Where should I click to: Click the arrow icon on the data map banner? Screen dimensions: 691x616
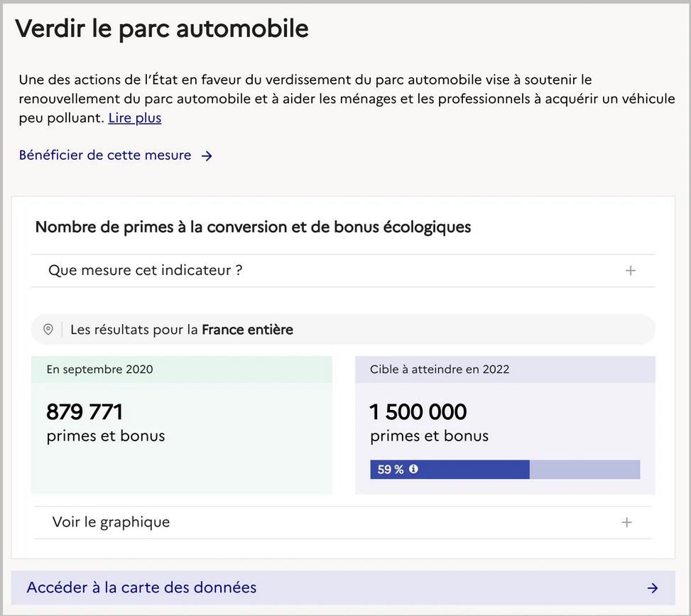pyautogui.click(x=653, y=588)
